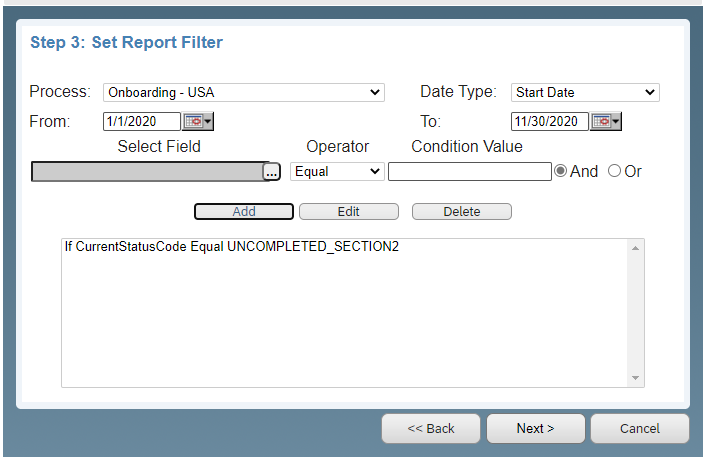
Task: Click the Delete filter button
Action: point(462,212)
